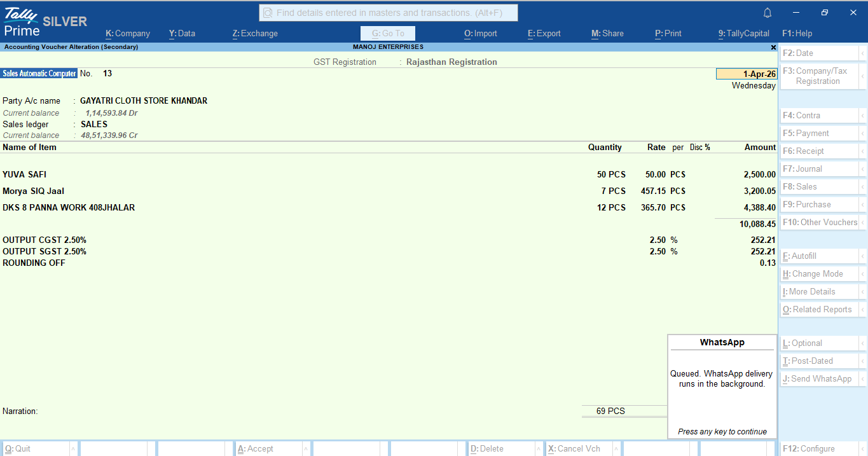Click the voucher date field 1-Apr-26
Image resolution: width=868 pixels, height=456 pixels.
(747, 74)
